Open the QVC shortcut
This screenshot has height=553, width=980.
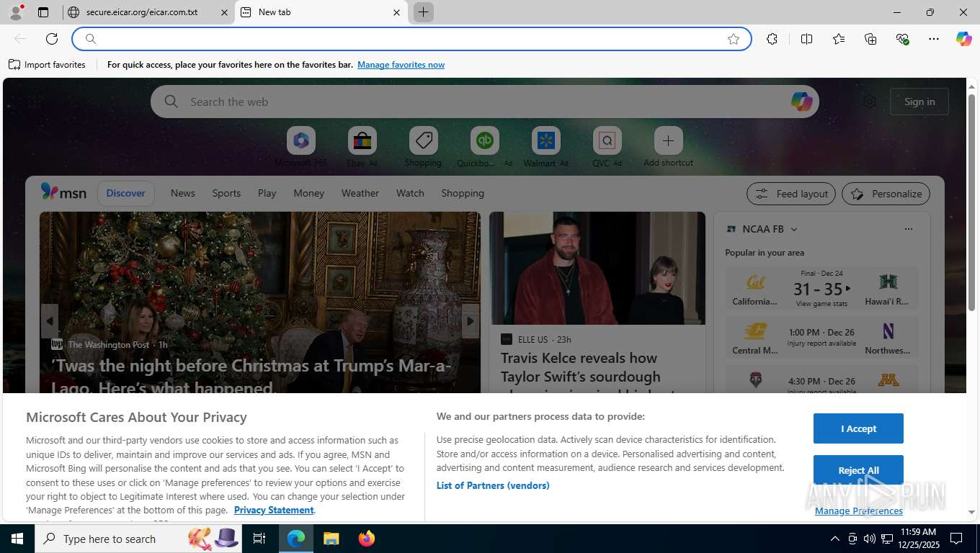(607, 147)
